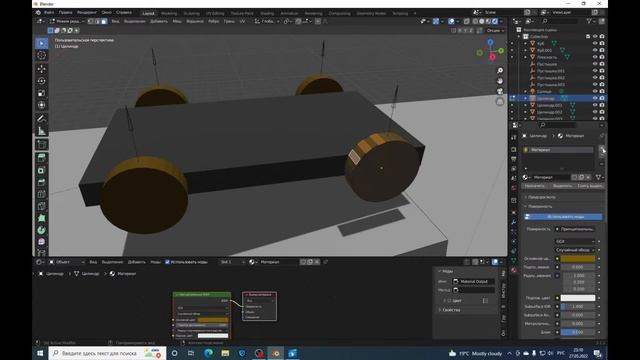Click the viewport zoom magnifier icon
640x360 pixels.
tap(500, 71)
